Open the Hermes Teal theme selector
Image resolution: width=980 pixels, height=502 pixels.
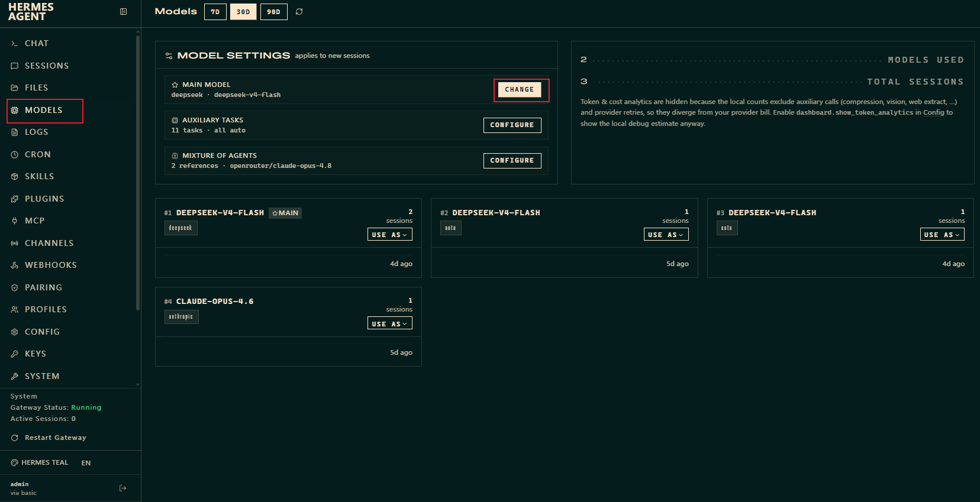tap(40, 463)
